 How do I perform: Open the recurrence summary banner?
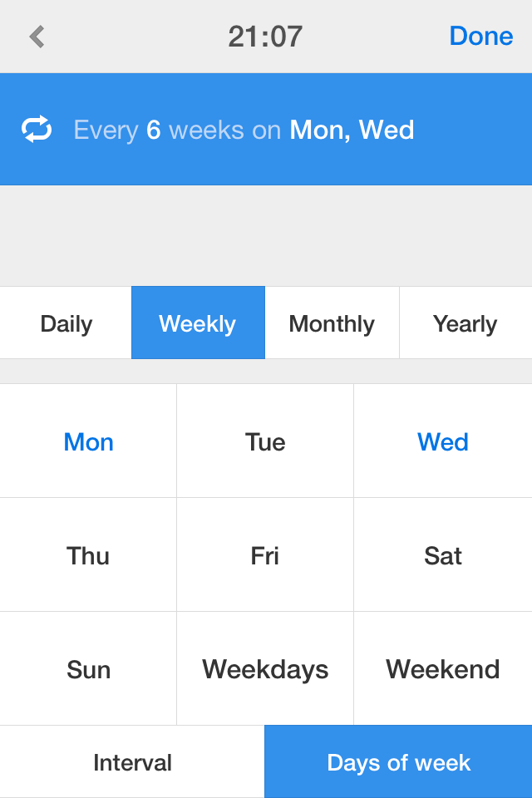pyautogui.click(x=266, y=129)
